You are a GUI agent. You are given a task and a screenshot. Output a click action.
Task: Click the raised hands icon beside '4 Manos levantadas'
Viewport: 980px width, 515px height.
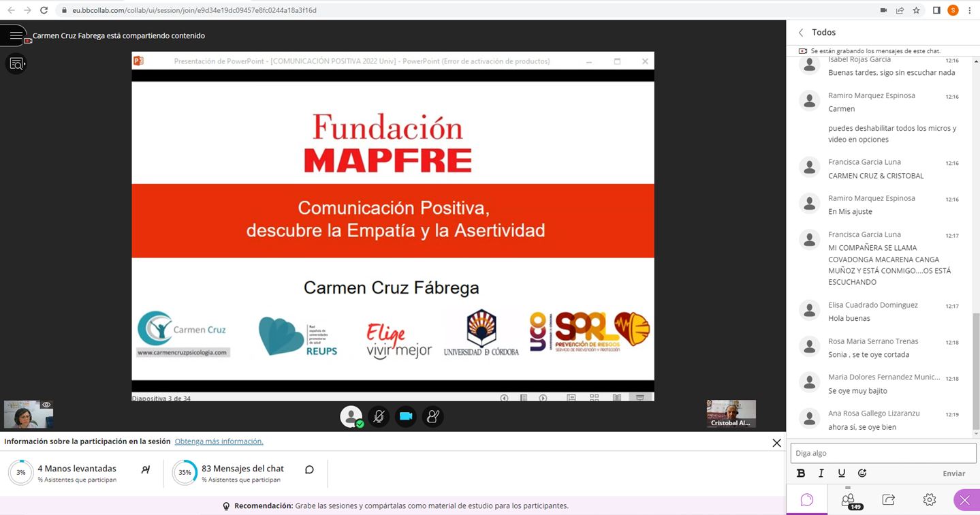coord(145,469)
